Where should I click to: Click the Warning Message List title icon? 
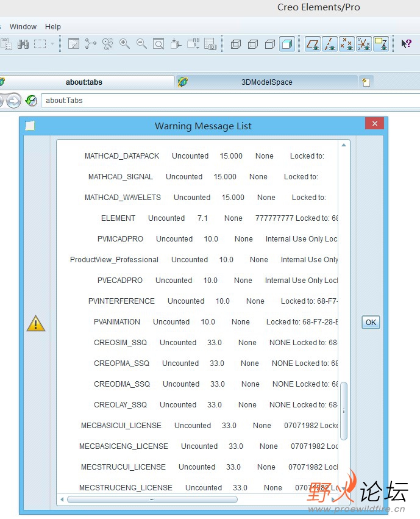pyautogui.click(x=30, y=126)
